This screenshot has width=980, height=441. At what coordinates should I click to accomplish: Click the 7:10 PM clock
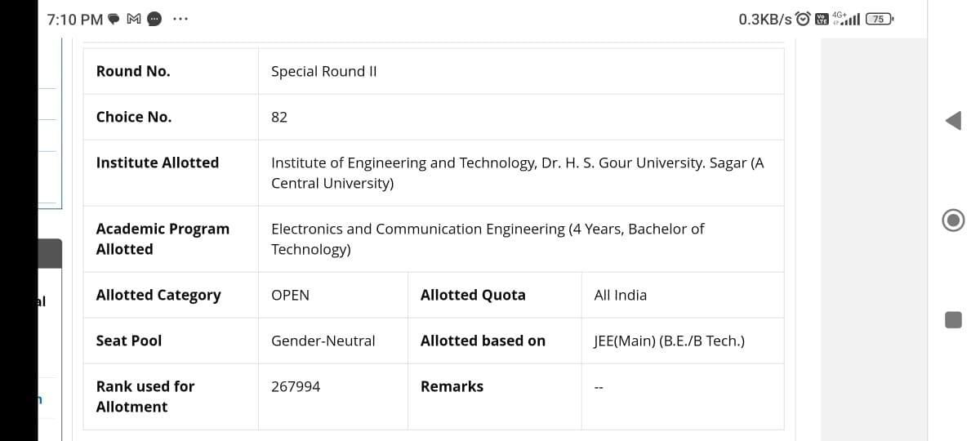pos(75,19)
